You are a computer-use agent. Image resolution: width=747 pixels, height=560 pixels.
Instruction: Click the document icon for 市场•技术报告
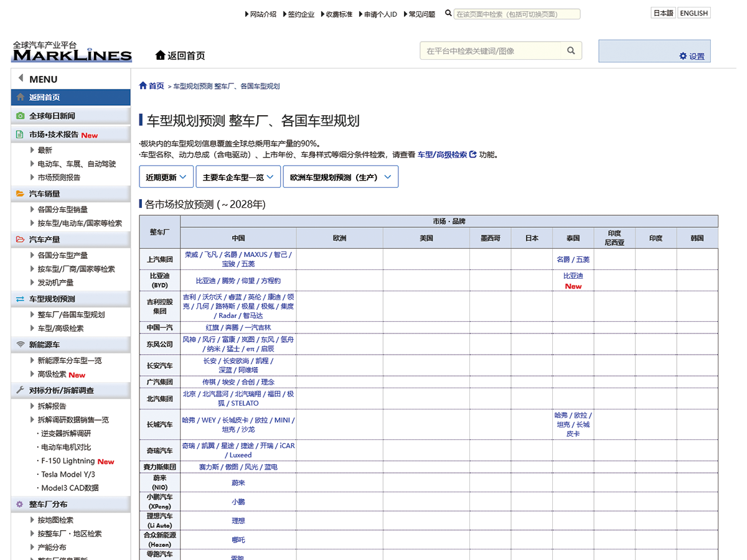(20, 134)
